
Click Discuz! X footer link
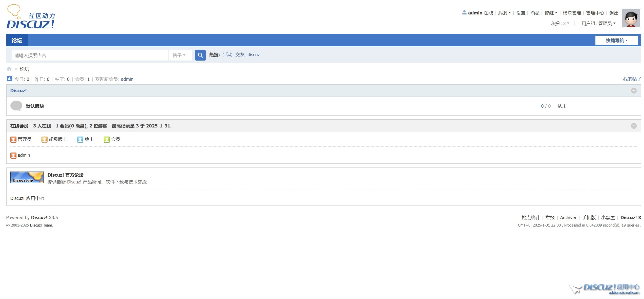click(x=631, y=218)
